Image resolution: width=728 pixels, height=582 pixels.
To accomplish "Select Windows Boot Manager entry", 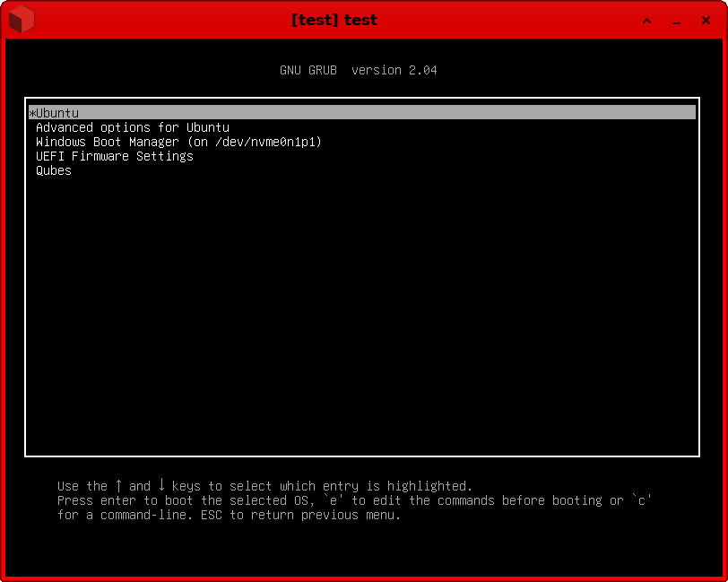I will click(178, 142).
